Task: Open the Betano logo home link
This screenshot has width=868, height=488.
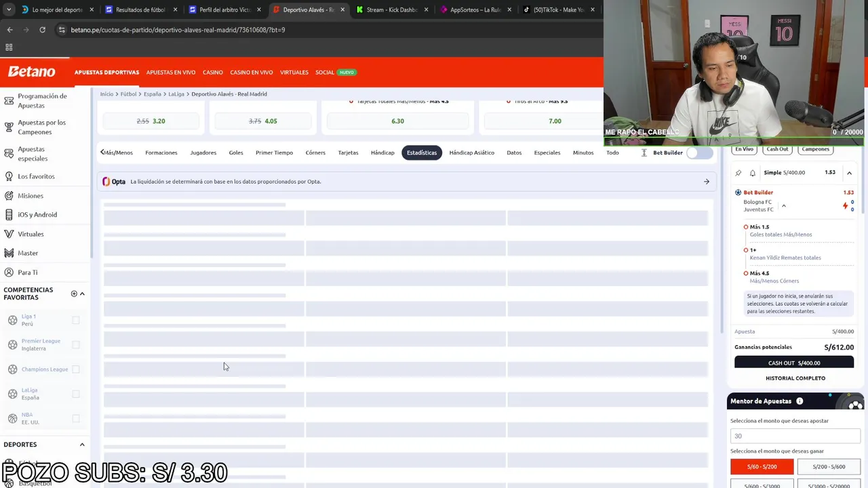Action: point(31,72)
